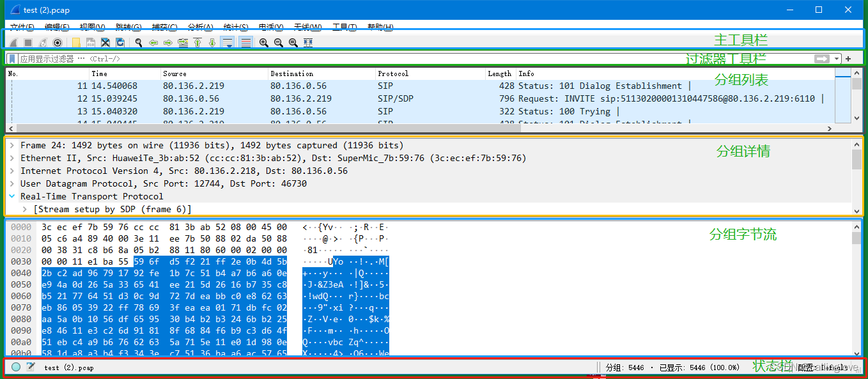Collapse the Real-Time Transport Protocol node

coord(12,196)
